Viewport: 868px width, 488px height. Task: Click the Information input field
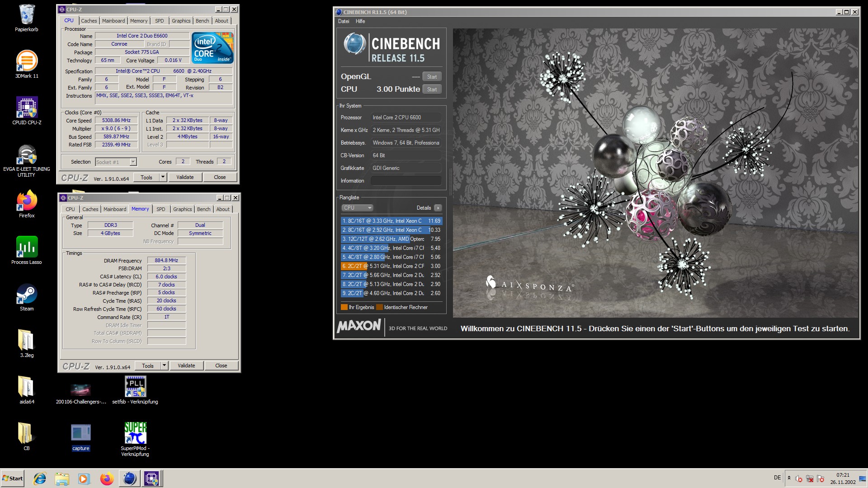tap(406, 181)
